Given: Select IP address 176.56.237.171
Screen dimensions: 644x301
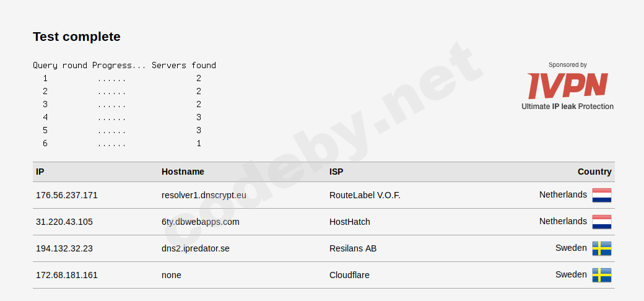Looking at the screenshot, I should click(x=67, y=195).
